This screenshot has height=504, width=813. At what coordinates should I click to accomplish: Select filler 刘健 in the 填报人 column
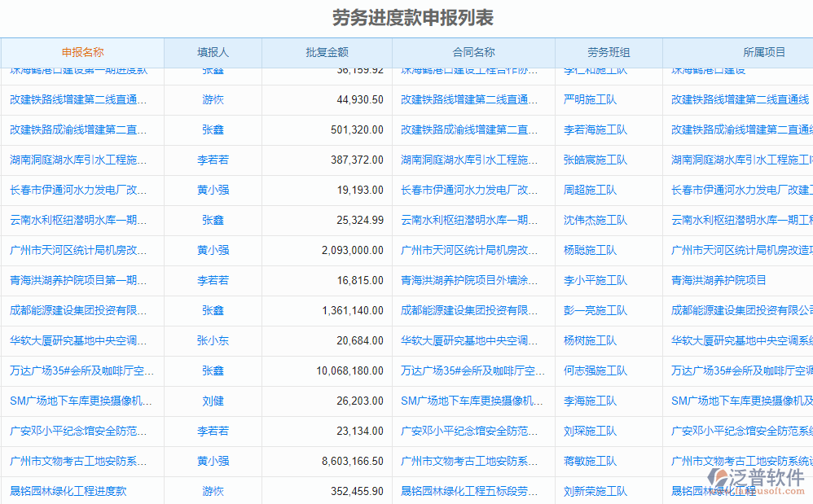212,401
